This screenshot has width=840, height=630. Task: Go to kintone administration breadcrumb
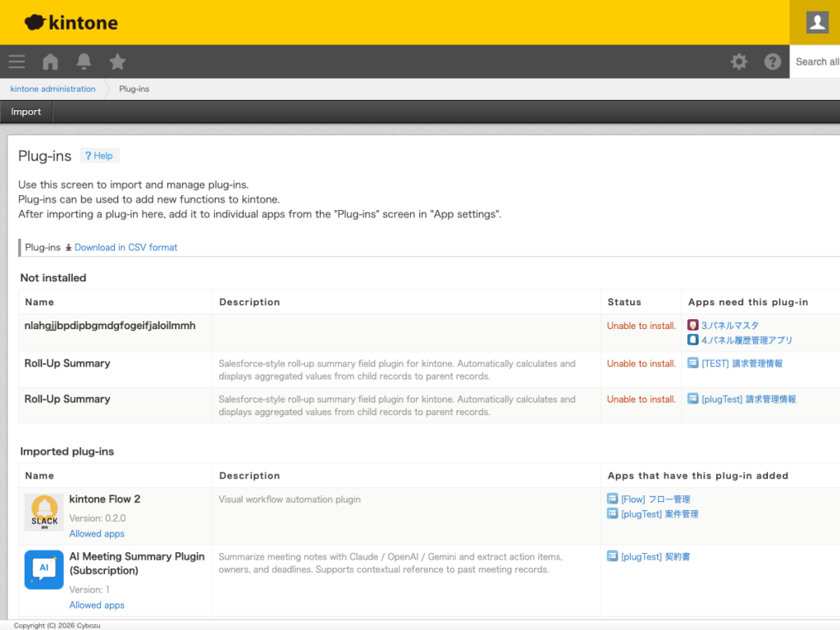pos(52,89)
